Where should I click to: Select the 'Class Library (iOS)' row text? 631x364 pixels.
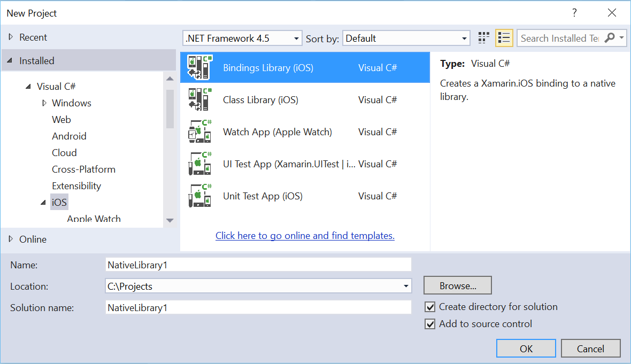pyautogui.click(x=260, y=100)
